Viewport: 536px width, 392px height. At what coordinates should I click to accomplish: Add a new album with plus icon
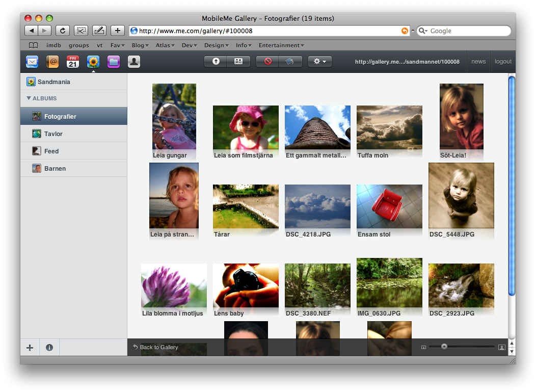(x=30, y=348)
